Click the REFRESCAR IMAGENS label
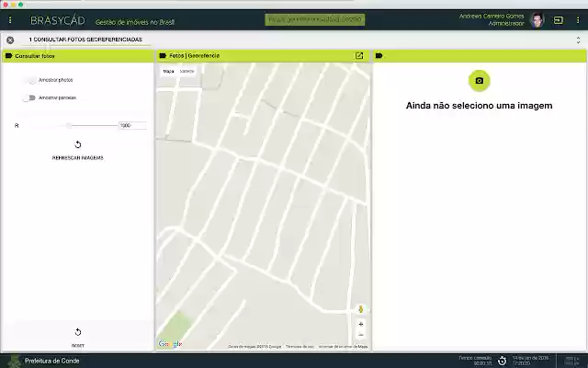Image resolution: width=588 pixels, height=368 pixels. coord(77,157)
